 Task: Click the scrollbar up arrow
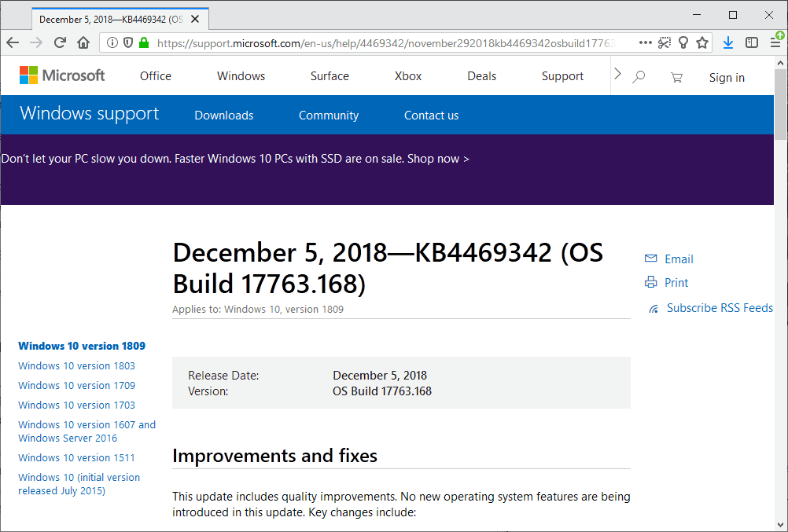click(780, 63)
